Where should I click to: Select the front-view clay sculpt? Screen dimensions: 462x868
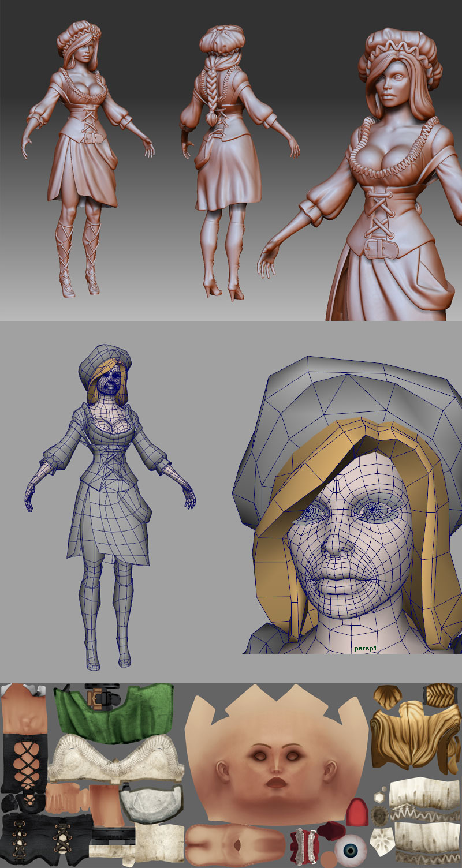(x=85, y=156)
